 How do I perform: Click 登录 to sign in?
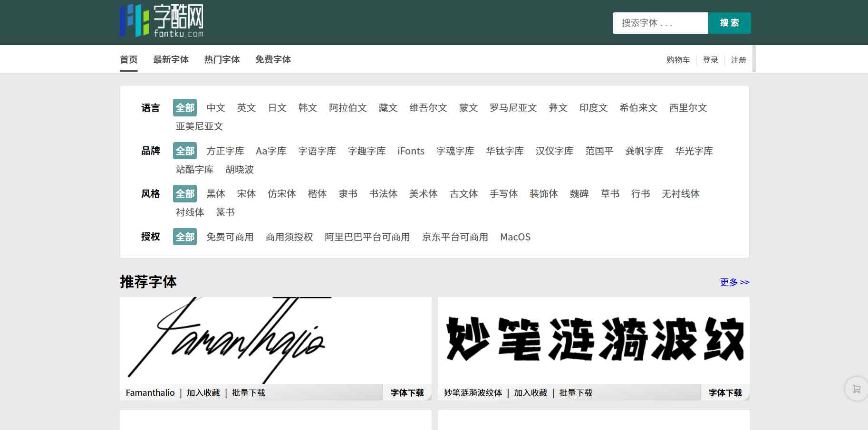pyautogui.click(x=710, y=60)
